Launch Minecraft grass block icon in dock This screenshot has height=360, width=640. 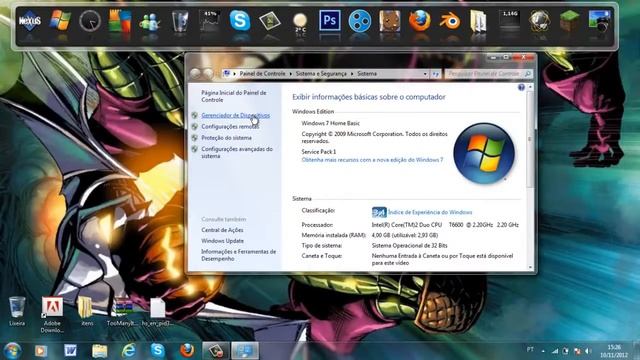pyautogui.click(x=569, y=21)
